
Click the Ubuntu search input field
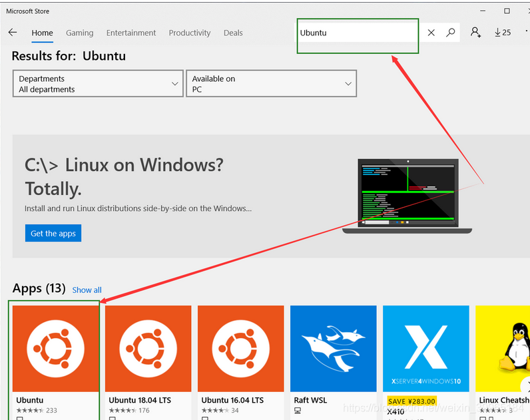click(358, 33)
